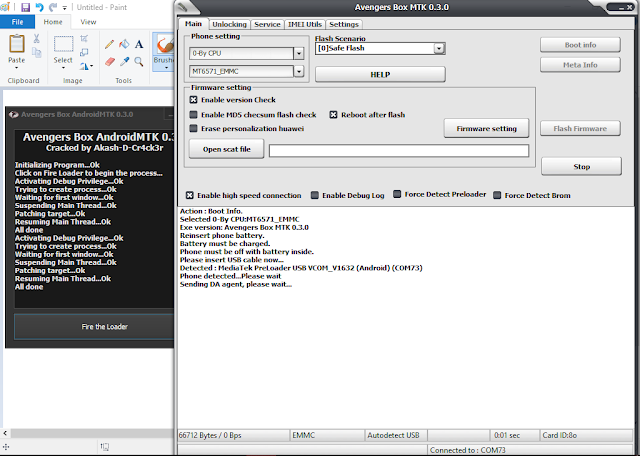Click the scat file path input field

pyautogui.click(x=399, y=150)
